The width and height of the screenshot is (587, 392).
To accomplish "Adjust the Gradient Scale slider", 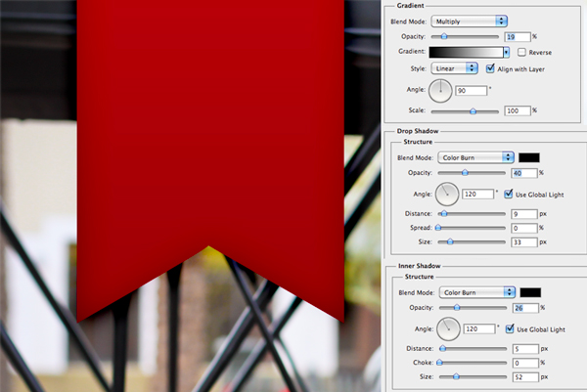I will pyautogui.click(x=473, y=111).
